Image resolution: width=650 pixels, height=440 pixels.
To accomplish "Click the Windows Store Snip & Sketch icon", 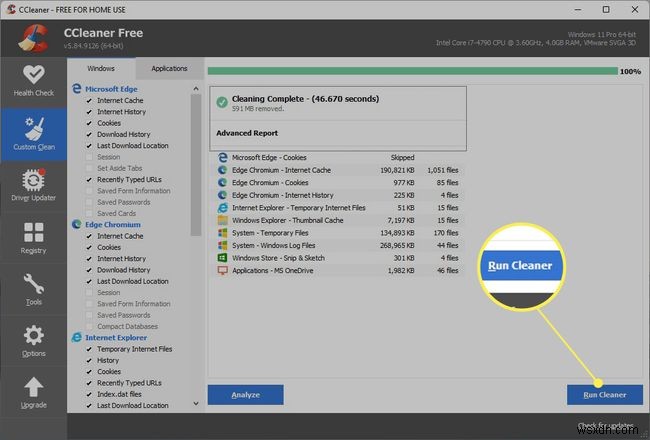I will click(x=223, y=258).
